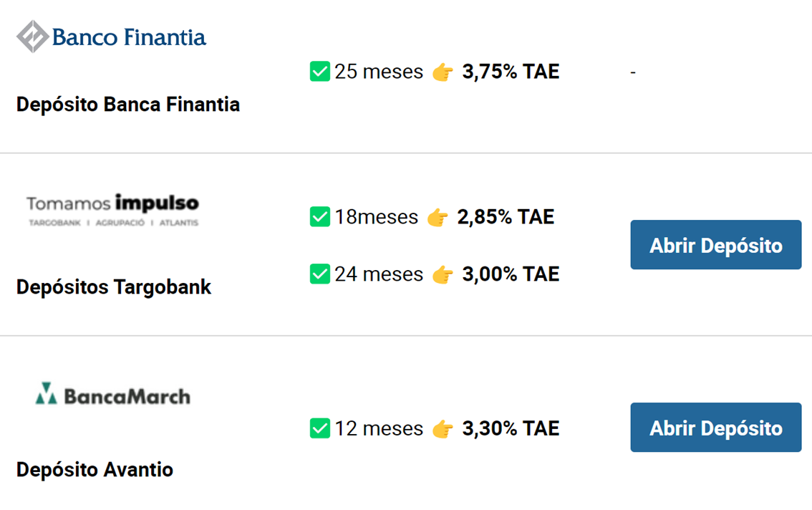
Task: Click pointing hand emoji beside 3,30% TAE
Action: 443,429
